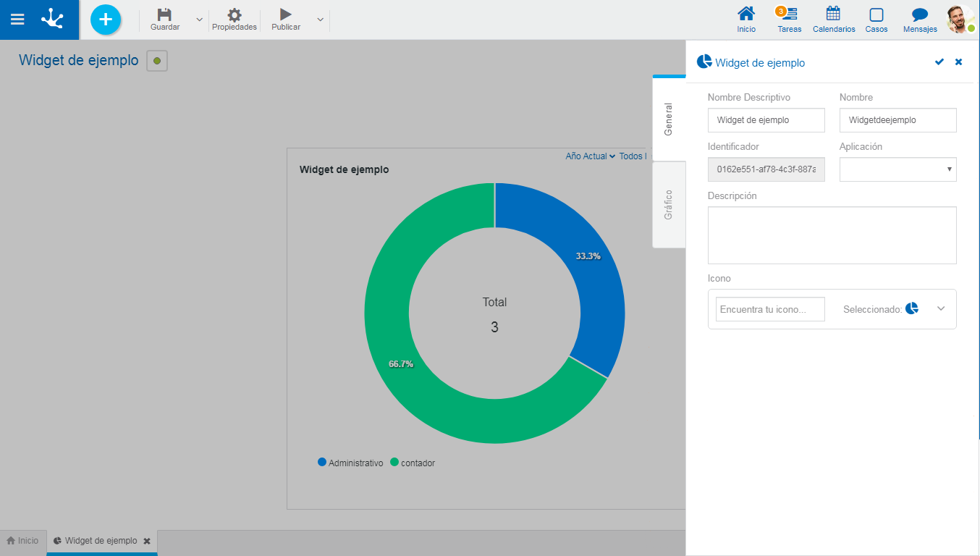Open Propiedades gear settings
The image size is (980, 556).
tap(235, 20)
